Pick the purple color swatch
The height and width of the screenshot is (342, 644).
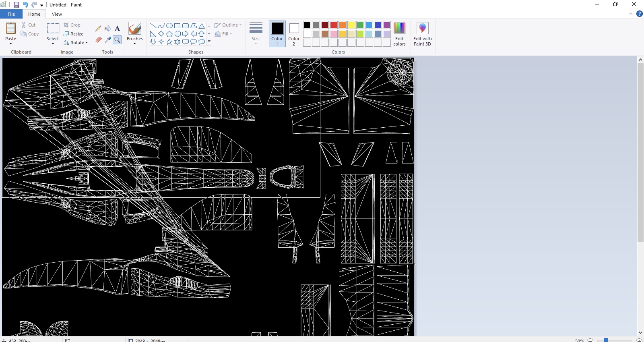[387, 25]
